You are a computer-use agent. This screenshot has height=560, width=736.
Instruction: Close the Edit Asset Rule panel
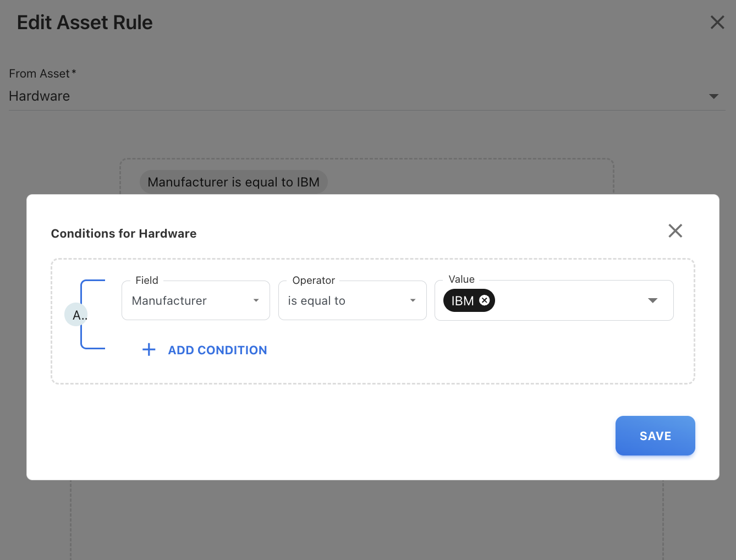pos(717,23)
